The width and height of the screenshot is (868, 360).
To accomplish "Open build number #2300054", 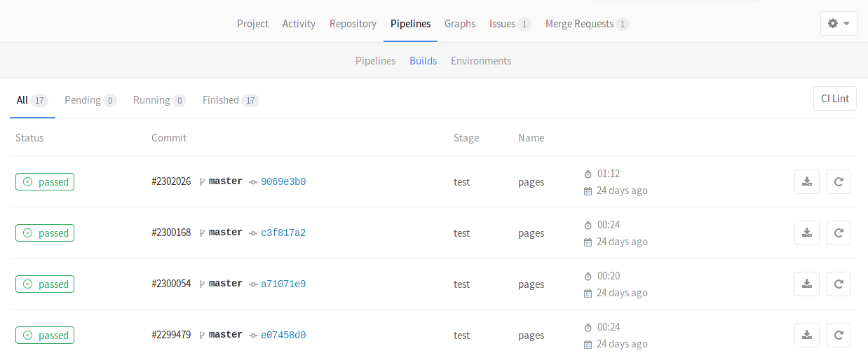I will (171, 284).
